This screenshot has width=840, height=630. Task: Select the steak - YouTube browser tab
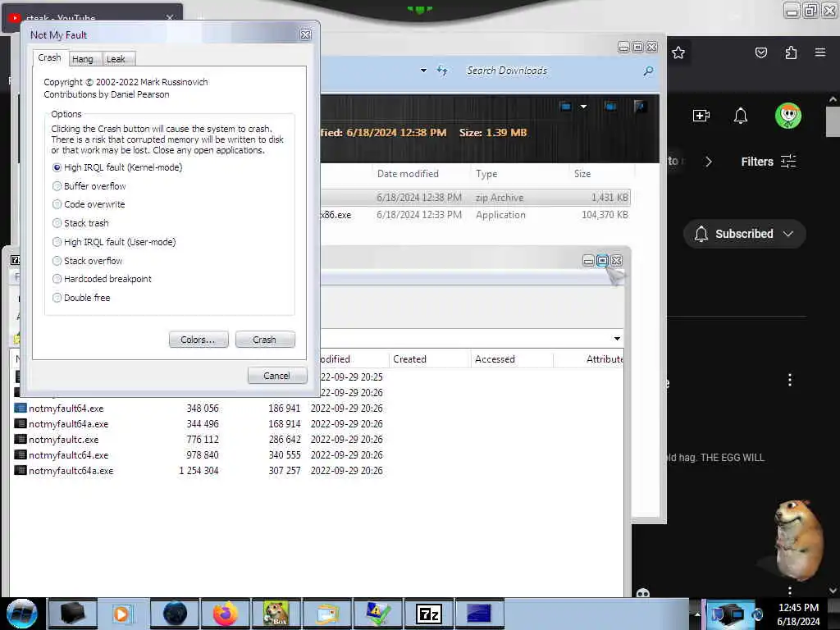(x=94, y=18)
